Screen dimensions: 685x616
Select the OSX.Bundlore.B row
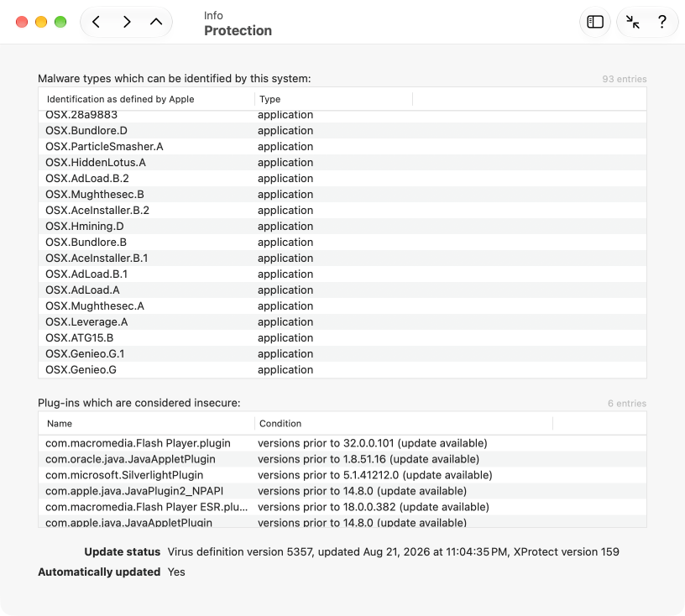[x=342, y=242]
